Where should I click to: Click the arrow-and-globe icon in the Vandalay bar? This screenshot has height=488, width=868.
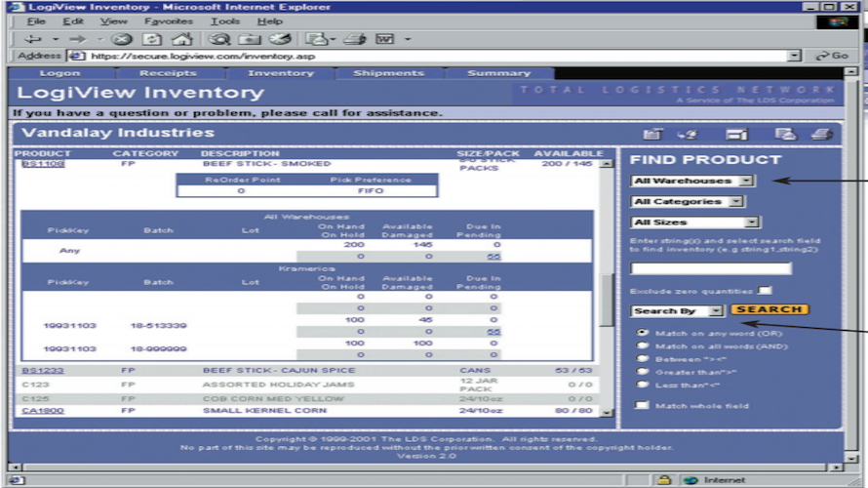689,134
